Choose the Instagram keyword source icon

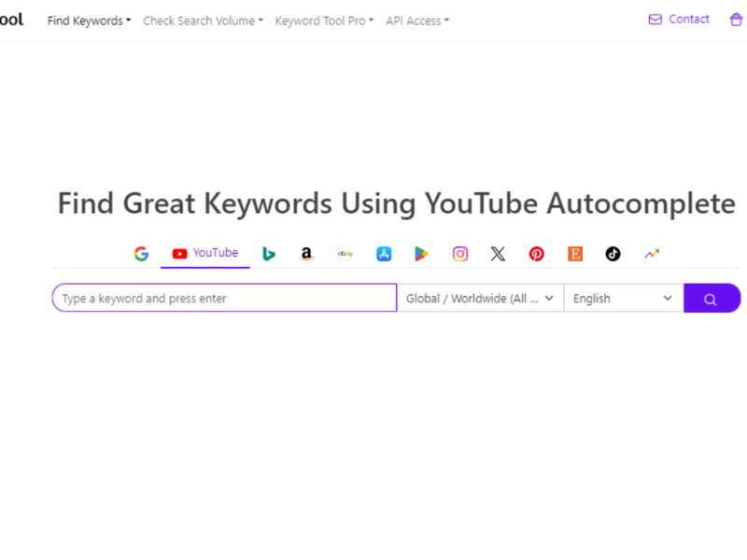point(459,253)
